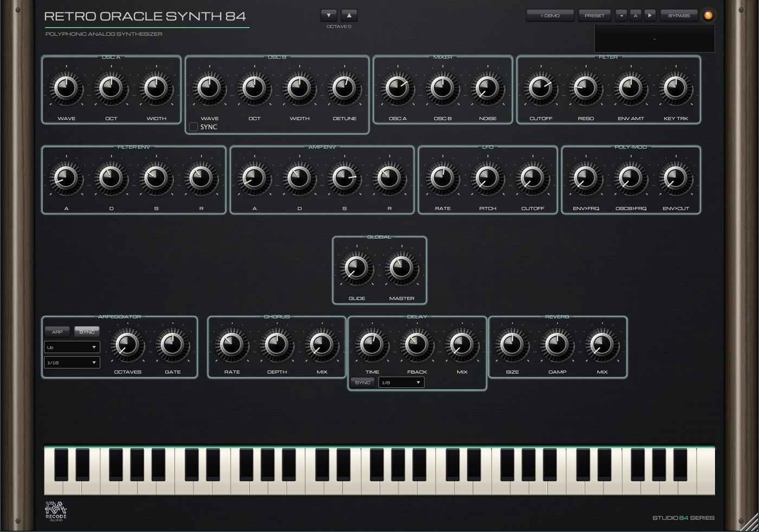759x532 pixels.
Task: Toggle the OSC B Sync checkbox
Action: click(x=193, y=127)
